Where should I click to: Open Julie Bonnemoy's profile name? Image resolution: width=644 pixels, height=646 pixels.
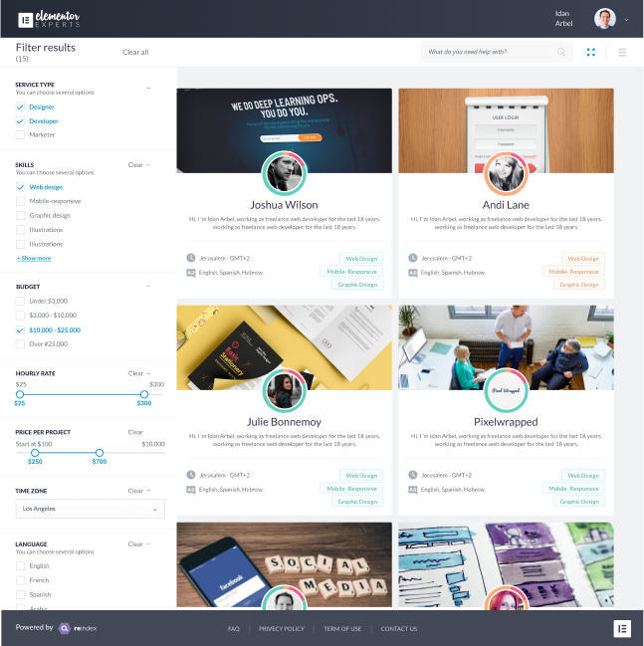click(x=284, y=422)
